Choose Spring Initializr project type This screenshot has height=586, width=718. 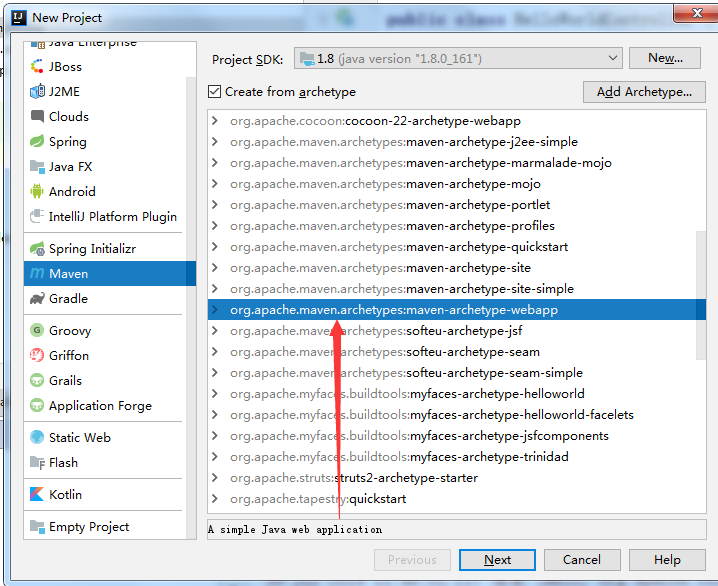(x=105, y=249)
